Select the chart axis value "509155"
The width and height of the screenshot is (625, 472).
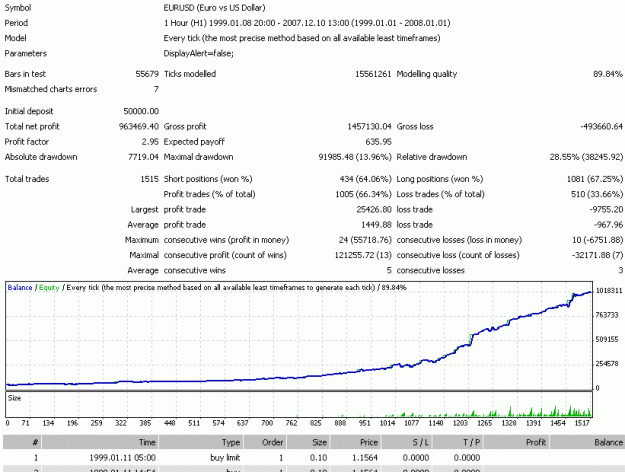(607, 339)
